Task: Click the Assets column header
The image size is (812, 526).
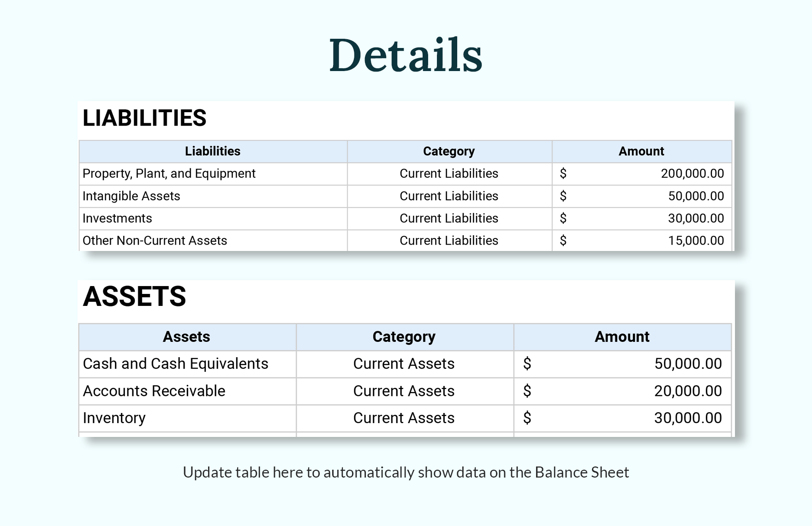Action: tap(186, 337)
